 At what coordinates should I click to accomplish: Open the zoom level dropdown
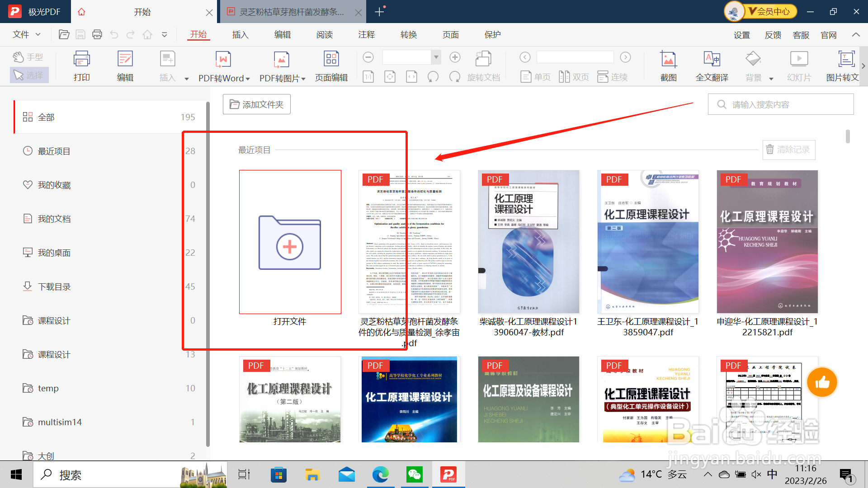click(x=436, y=57)
